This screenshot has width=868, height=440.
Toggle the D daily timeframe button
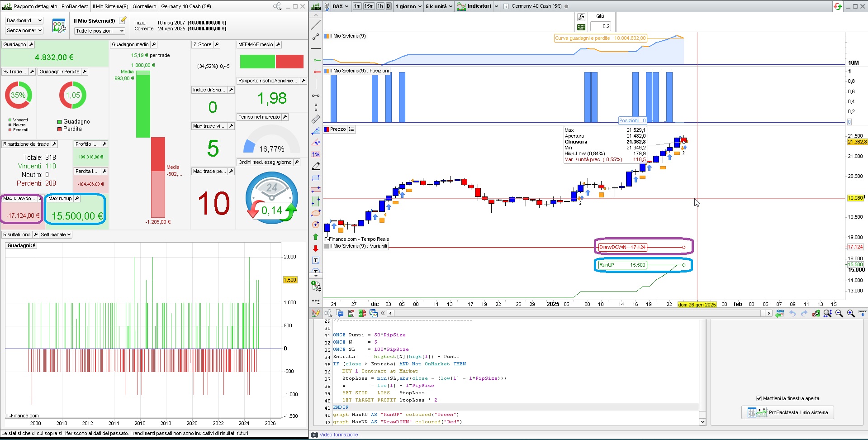click(x=389, y=6)
